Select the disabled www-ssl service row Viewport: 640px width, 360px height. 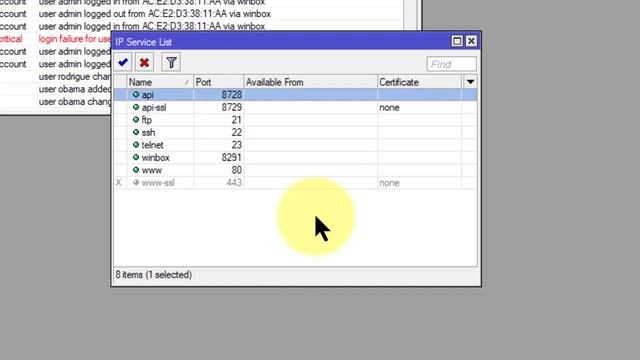(x=295, y=183)
